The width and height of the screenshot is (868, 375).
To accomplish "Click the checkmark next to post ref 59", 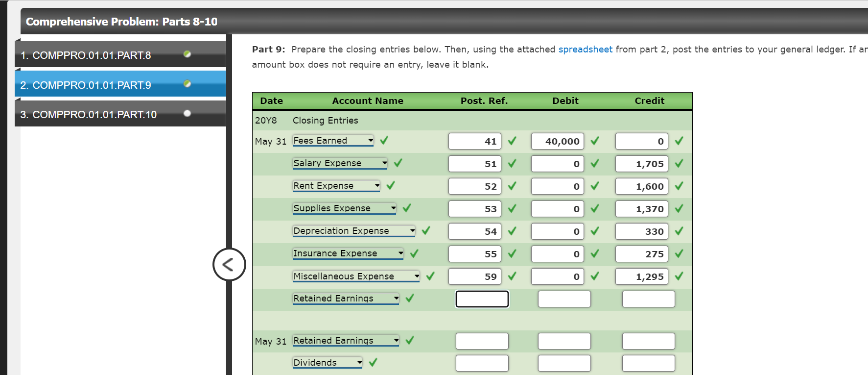I will point(512,276).
